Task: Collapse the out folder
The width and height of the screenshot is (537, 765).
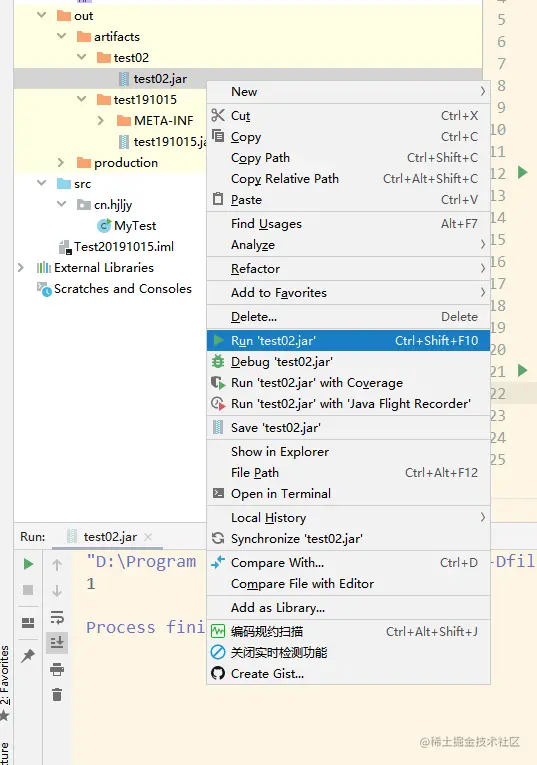Action: pos(42,15)
